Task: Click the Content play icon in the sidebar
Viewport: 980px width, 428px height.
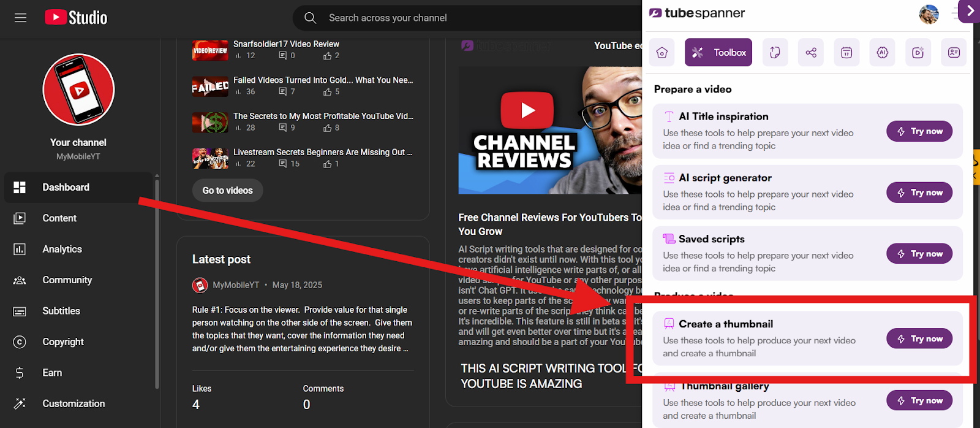Action: [20, 218]
